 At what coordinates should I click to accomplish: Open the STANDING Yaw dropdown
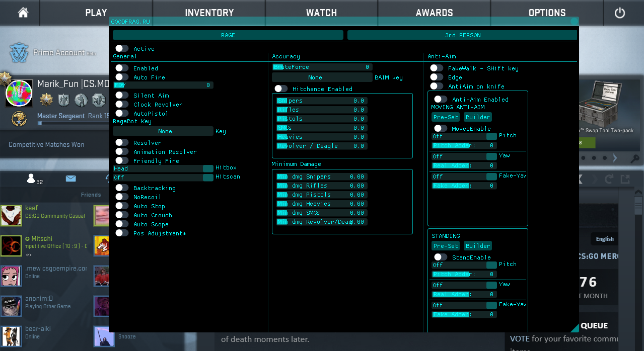pyautogui.click(x=464, y=285)
